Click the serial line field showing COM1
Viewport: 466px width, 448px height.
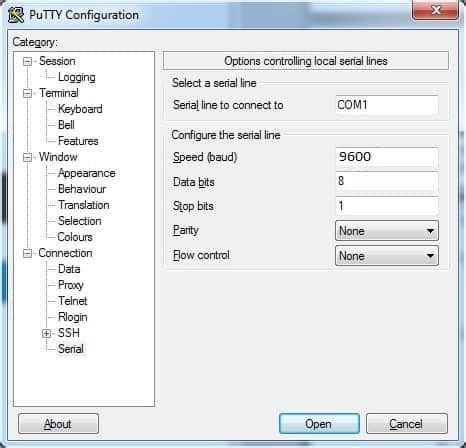tap(387, 105)
